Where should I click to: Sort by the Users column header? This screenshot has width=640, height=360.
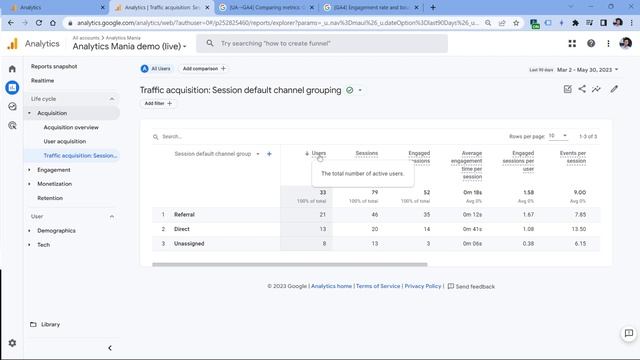pos(318,153)
